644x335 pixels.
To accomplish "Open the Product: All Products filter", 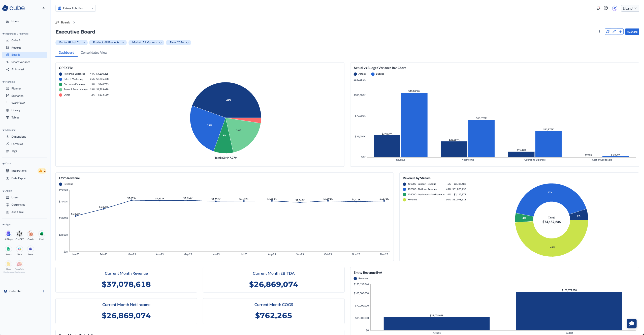I will click(108, 43).
